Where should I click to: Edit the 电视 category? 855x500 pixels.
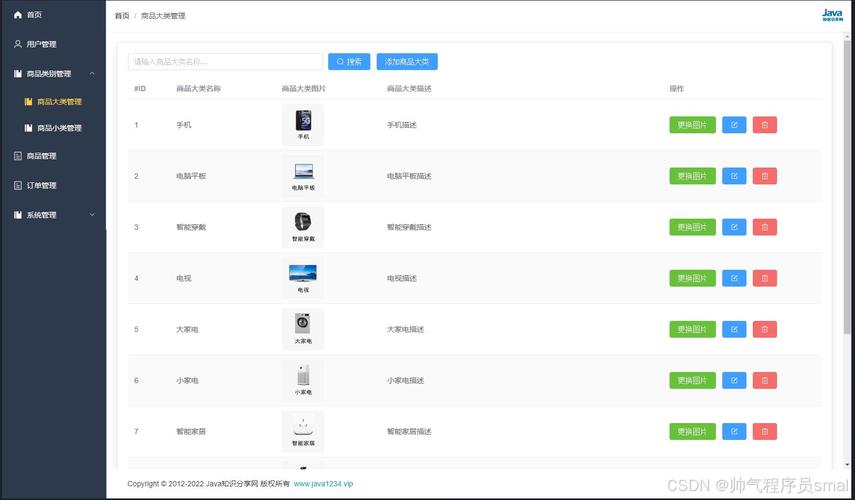(734, 278)
